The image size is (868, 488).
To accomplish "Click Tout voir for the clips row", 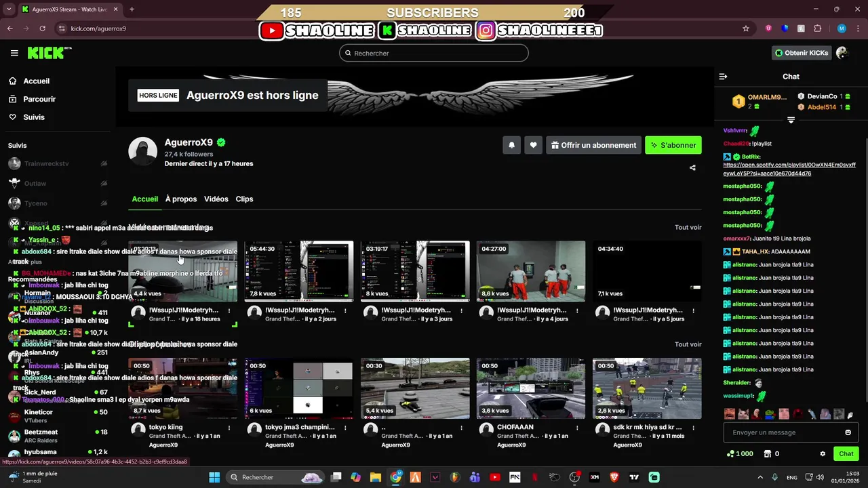I will click(x=688, y=344).
